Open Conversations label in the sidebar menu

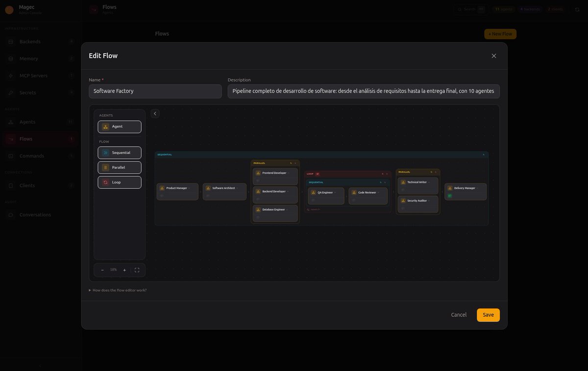click(35, 215)
